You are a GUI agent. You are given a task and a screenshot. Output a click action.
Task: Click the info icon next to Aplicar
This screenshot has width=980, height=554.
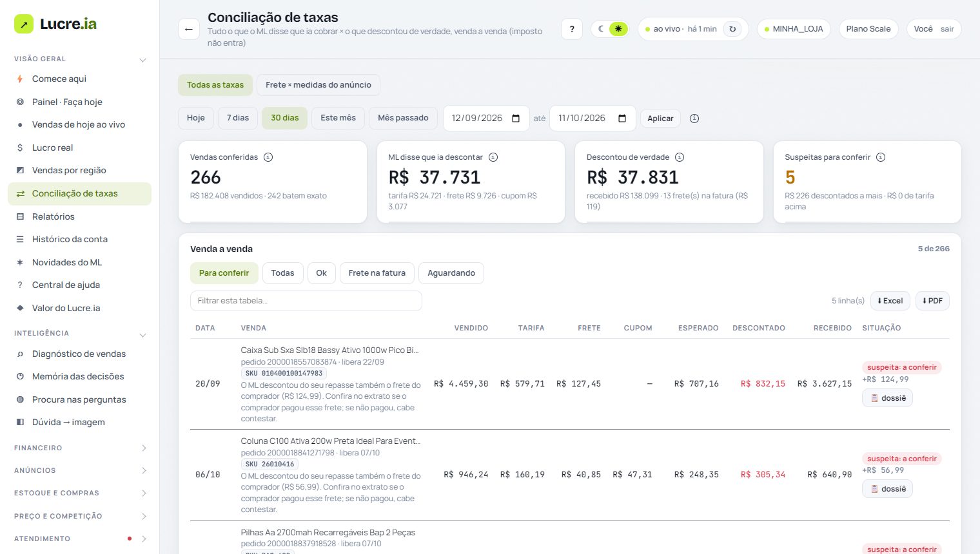pos(694,119)
